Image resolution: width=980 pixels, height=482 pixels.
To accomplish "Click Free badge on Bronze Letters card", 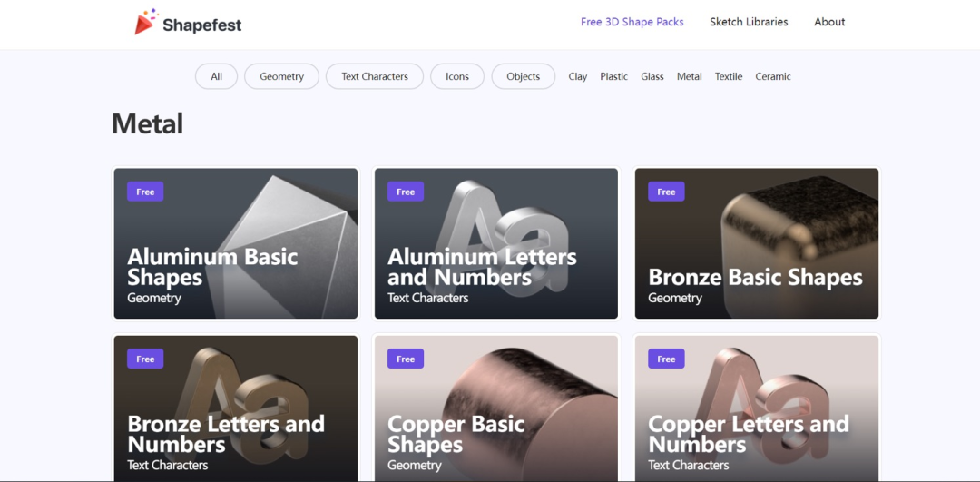I will tap(145, 359).
